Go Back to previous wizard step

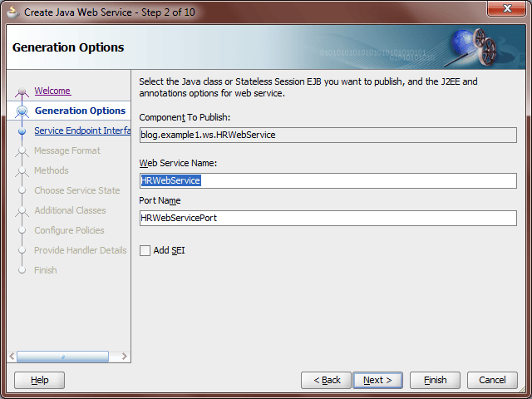pyautogui.click(x=326, y=380)
